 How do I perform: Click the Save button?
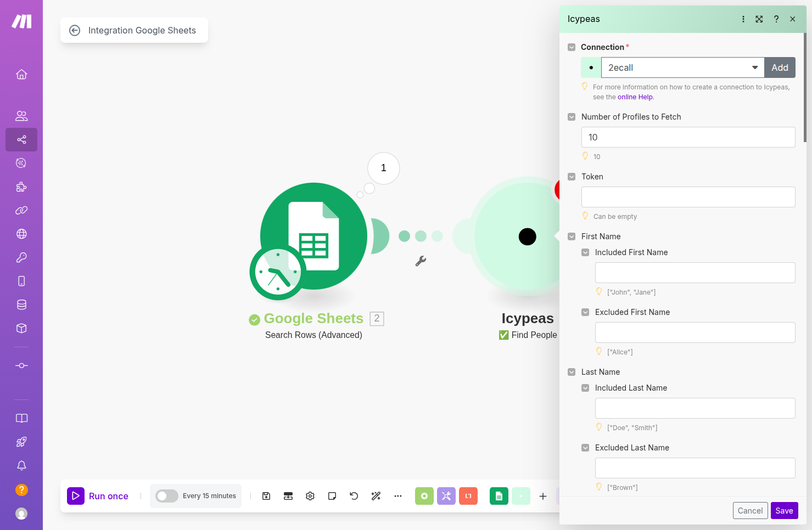pyautogui.click(x=784, y=511)
